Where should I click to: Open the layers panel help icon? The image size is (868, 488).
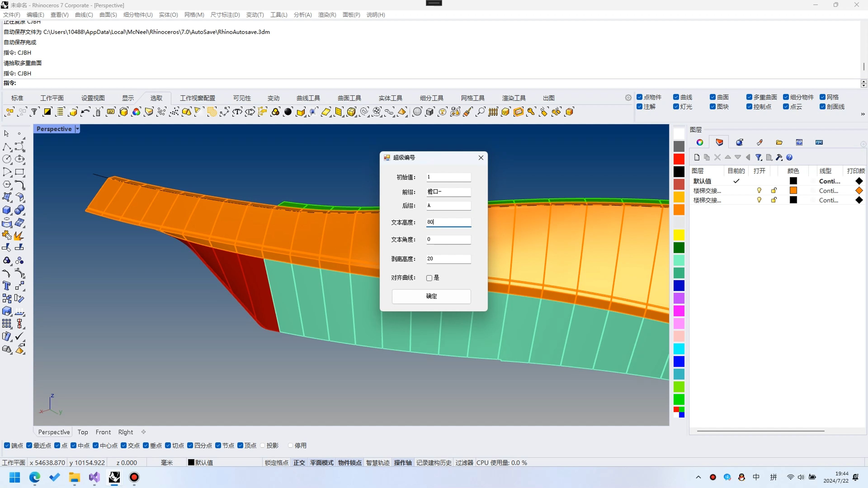(790, 157)
